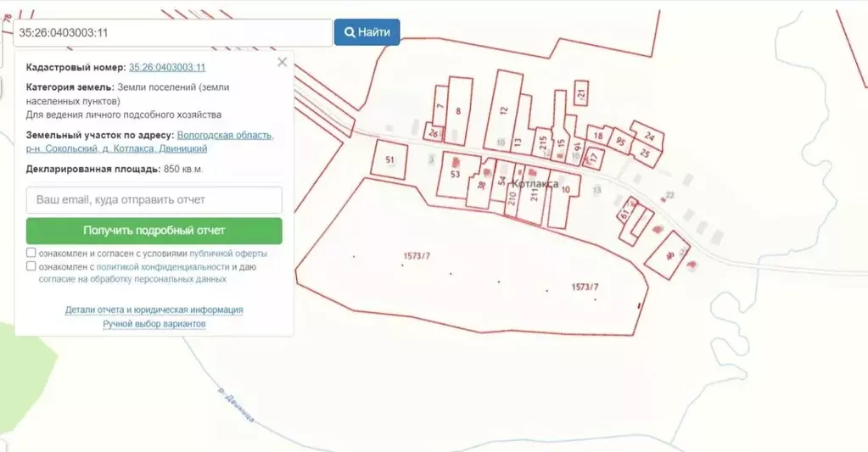This screenshot has height=452, width=868.
Task: Open cadastral number 35:26:0403003:11 link
Action: 167,67
